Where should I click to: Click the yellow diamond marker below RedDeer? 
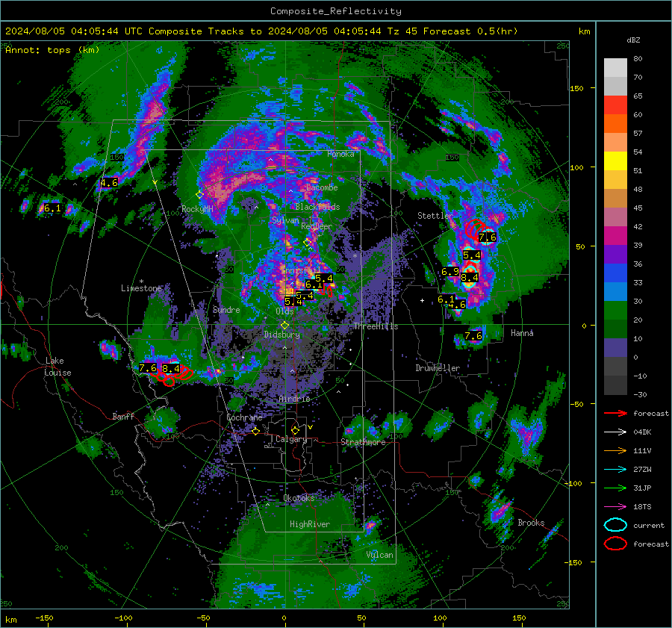[x=307, y=243]
